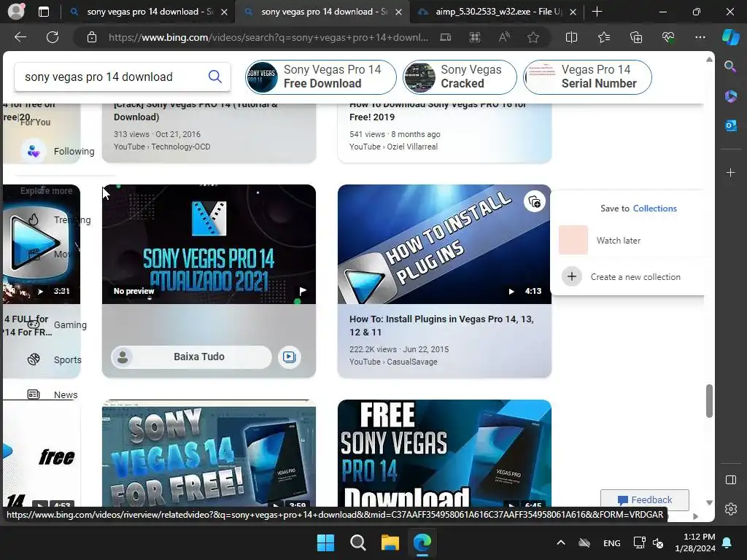Open How To: Install Plugins in Vegas Pro title
The width and height of the screenshot is (747, 560).
(x=441, y=326)
